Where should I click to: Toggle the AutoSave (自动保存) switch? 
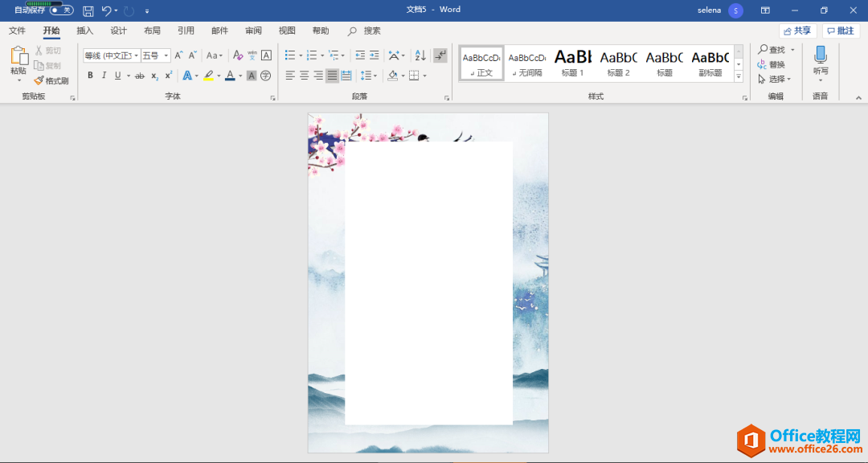61,10
